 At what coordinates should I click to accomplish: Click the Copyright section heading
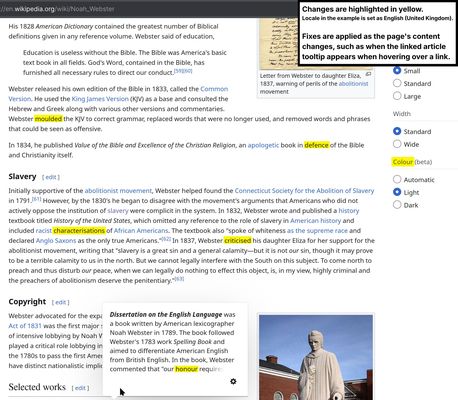(x=27, y=301)
